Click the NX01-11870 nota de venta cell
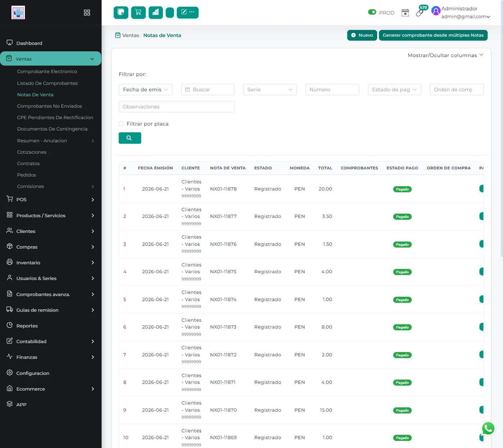 [223, 410]
